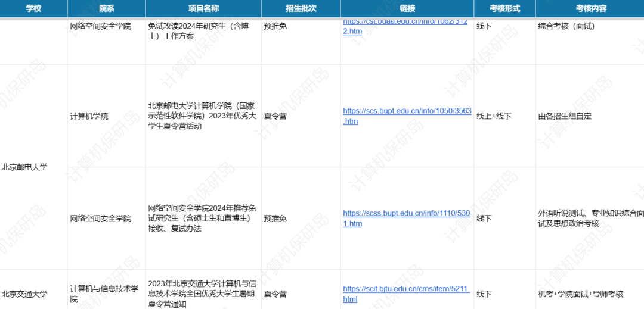Select the 计算机学院 department cell
Viewport: 644px width, 309px height.
pyautogui.click(x=106, y=116)
